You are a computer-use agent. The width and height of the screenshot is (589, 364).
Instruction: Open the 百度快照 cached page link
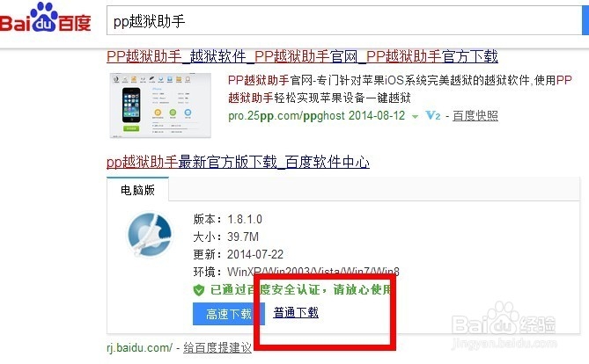coord(475,115)
